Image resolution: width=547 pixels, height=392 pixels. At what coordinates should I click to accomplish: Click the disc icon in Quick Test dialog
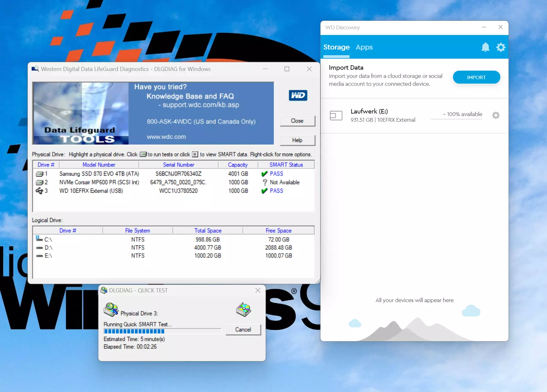tap(244, 309)
